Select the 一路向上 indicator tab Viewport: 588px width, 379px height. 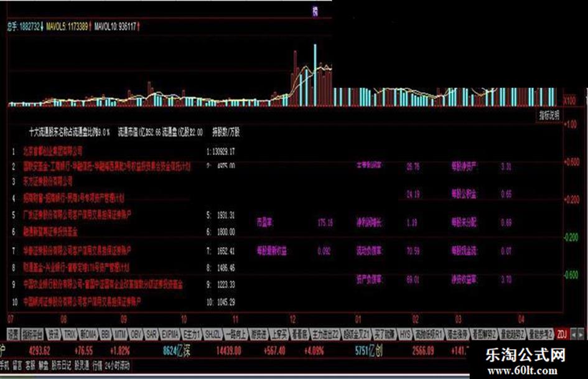(x=236, y=334)
